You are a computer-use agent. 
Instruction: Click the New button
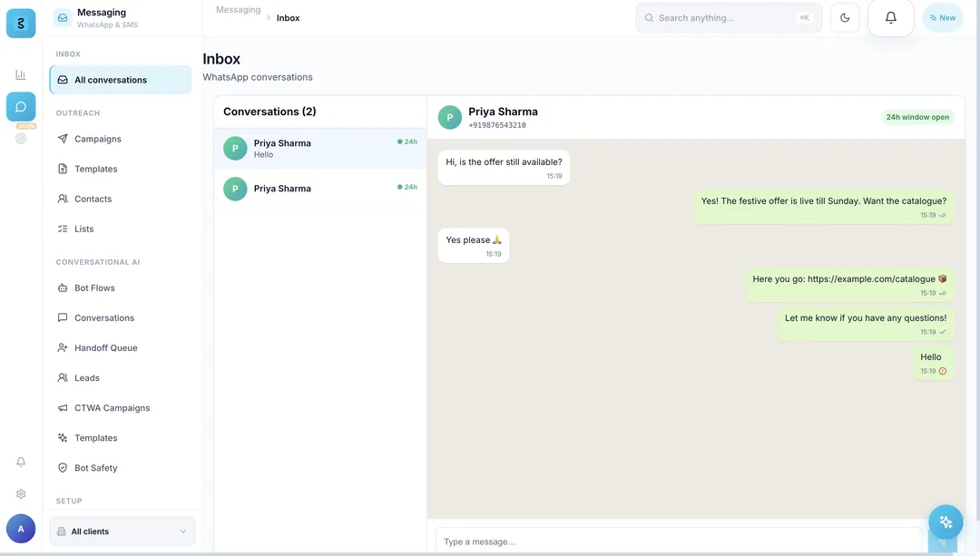943,17
